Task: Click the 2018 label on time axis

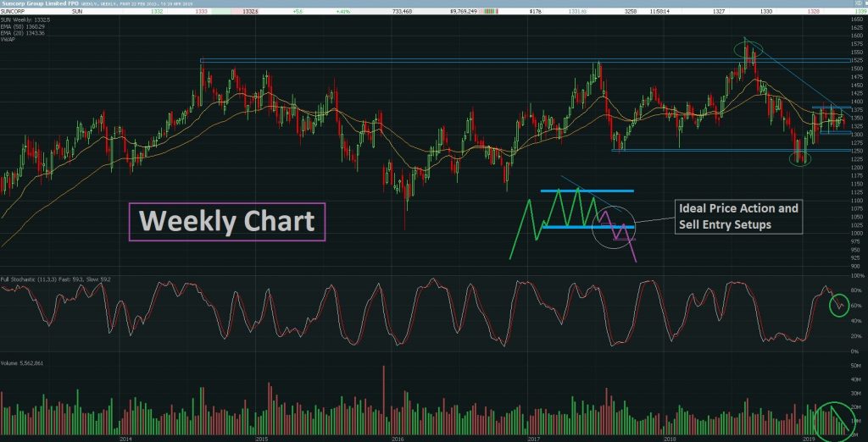Action: 670,439
